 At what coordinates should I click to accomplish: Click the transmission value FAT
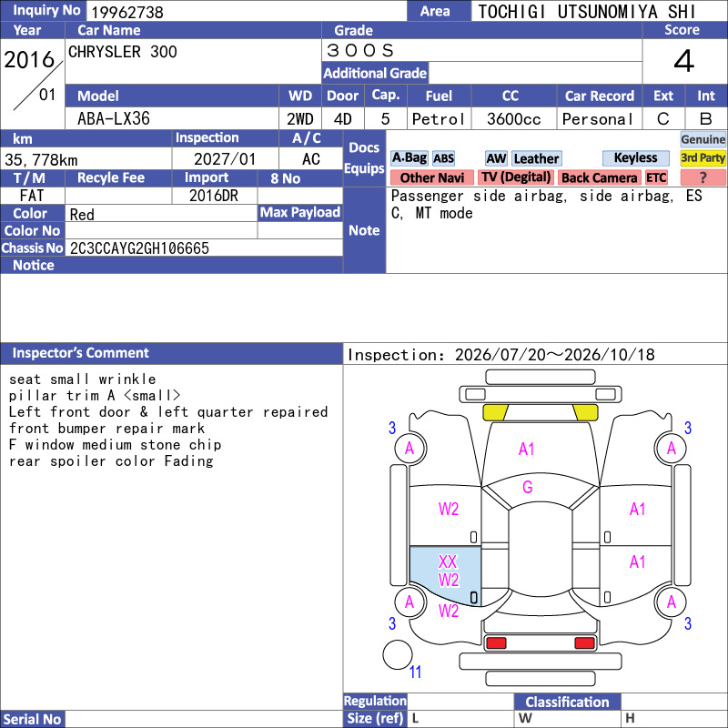click(x=32, y=196)
